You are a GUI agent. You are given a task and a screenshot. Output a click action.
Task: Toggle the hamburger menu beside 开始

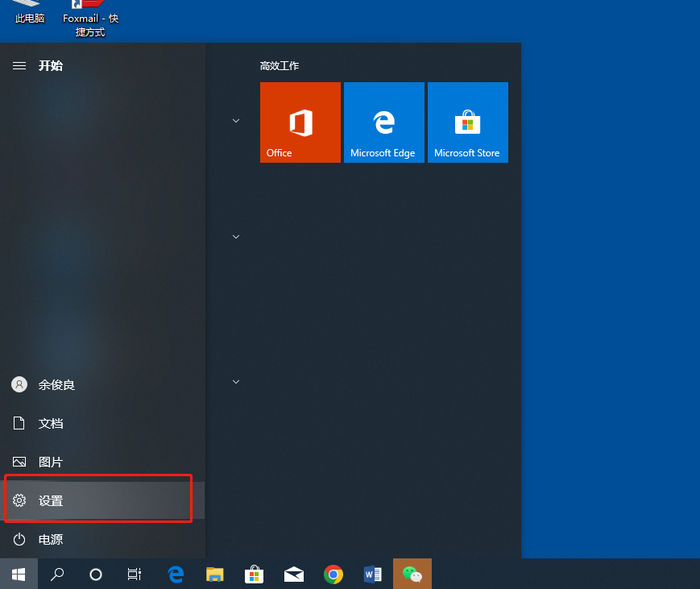(x=19, y=66)
